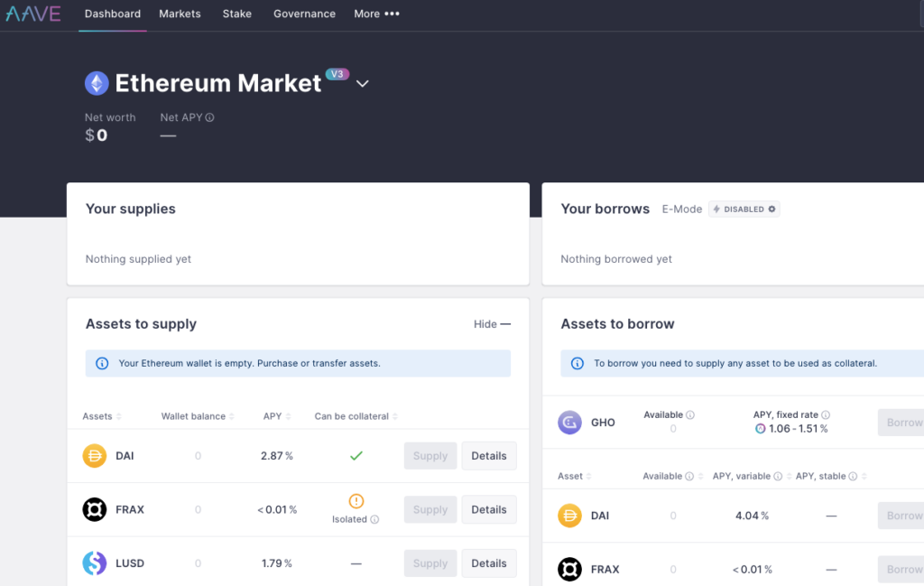
Task: Hide the Assets to supply section
Action: coord(492,324)
